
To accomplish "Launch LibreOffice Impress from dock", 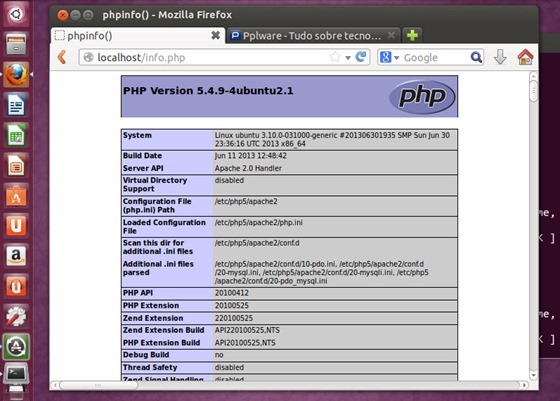I will [16, 165].
